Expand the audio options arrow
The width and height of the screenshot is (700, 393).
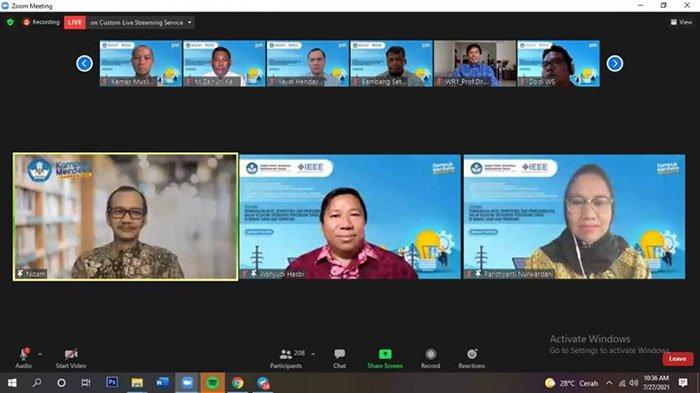coord(40,355)
